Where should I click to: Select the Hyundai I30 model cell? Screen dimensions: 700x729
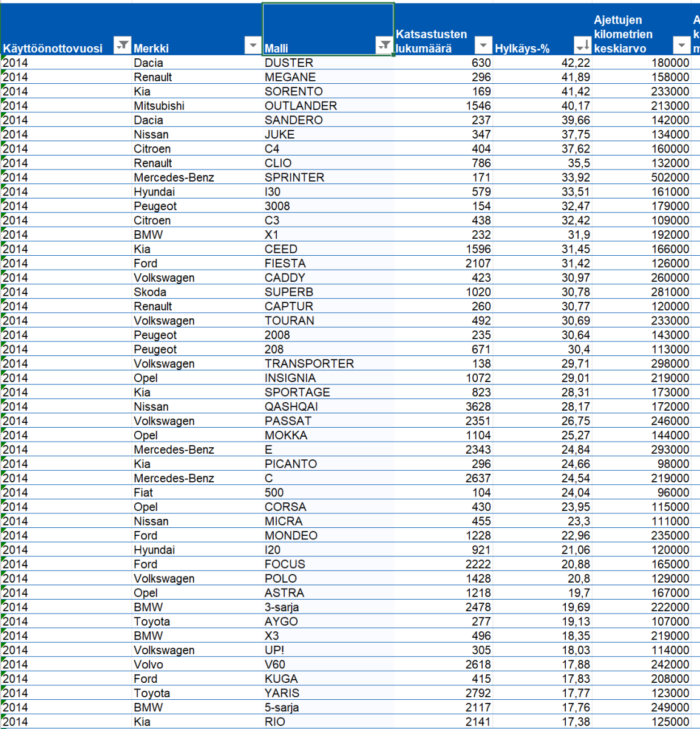point(328,192)
